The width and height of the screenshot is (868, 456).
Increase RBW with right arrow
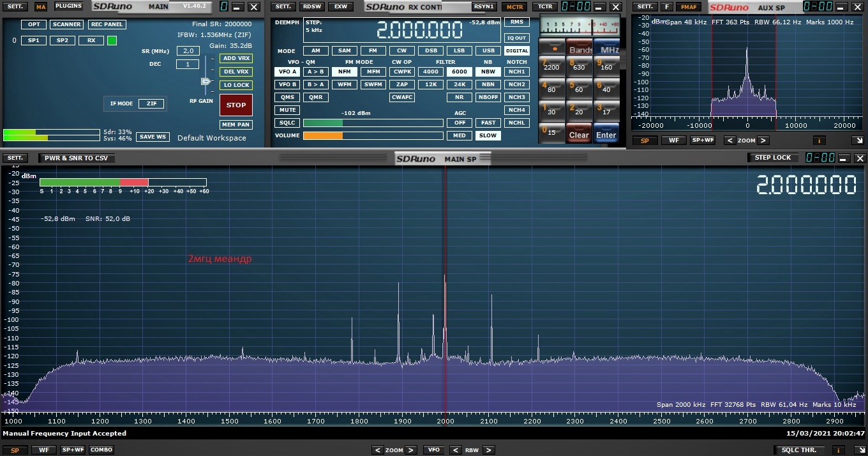[488, 450]
